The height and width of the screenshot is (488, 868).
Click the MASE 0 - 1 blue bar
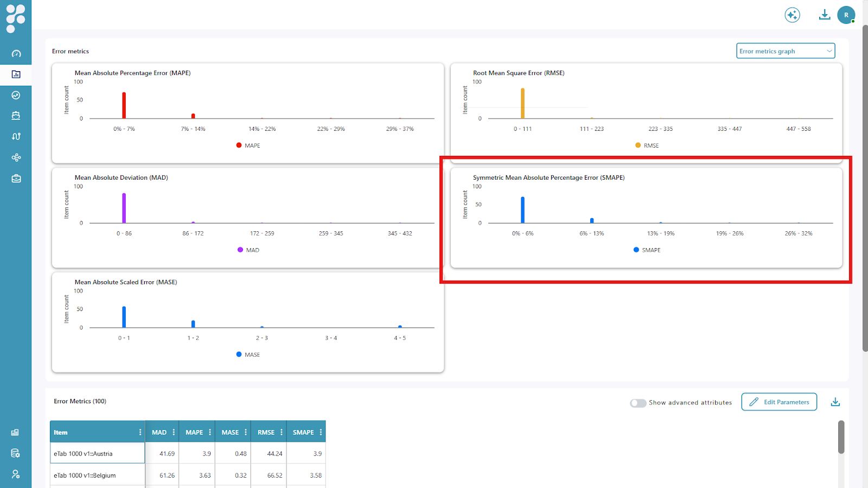coord(124,317)
